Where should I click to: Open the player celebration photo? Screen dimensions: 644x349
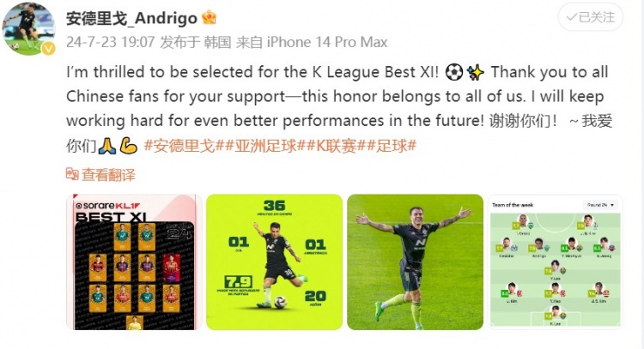pos(415,262)
